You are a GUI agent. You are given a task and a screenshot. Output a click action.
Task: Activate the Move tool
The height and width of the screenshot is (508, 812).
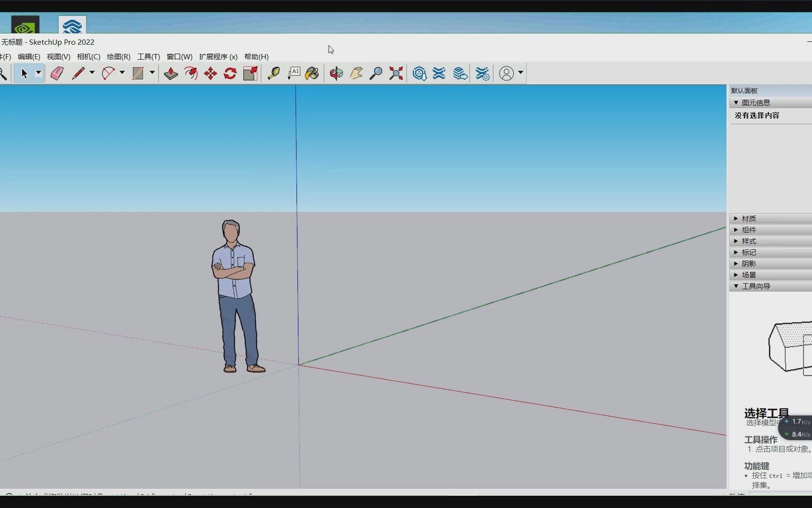pyautogui.click(x=210, y=73)
